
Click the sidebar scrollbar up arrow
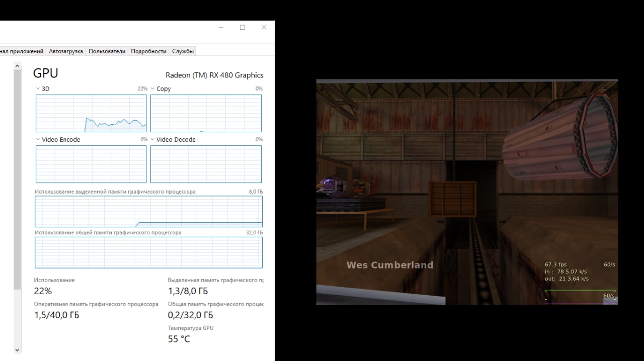click(x=17, y=66)
